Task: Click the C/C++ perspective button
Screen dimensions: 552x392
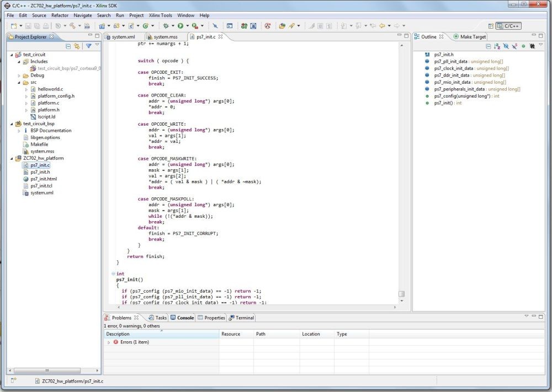Action: pos(508,26)
